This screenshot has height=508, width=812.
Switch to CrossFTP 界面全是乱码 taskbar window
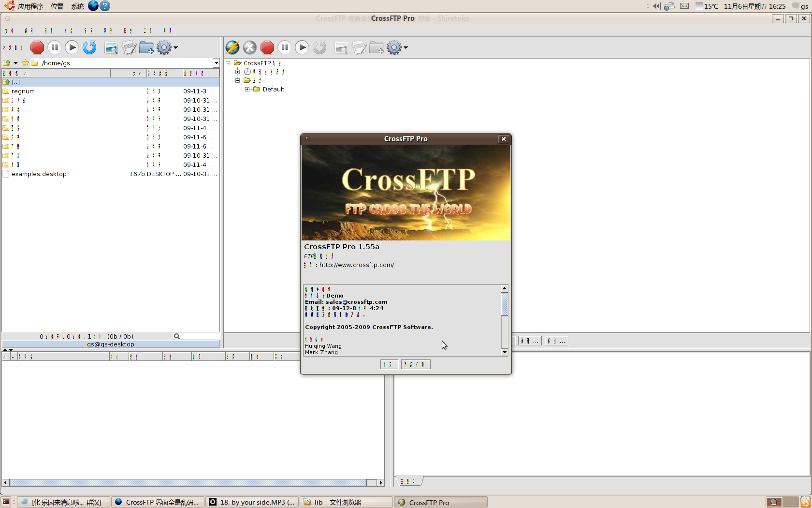(158, 502)
